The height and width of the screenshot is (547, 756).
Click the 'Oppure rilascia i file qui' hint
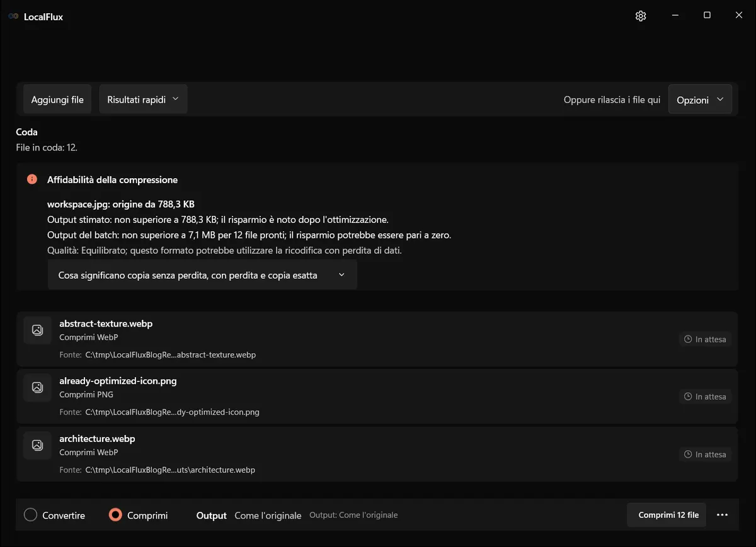pos(612,99)
